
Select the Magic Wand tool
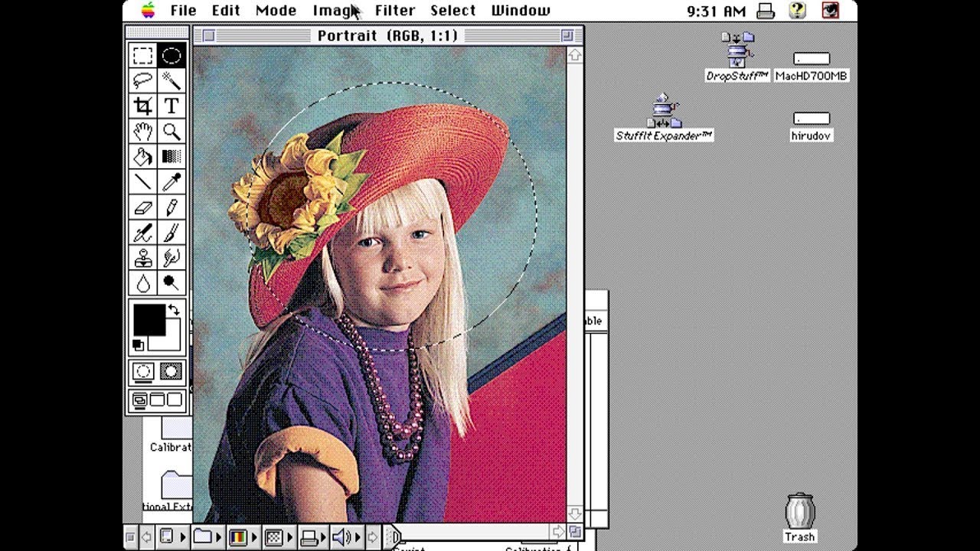tap(171, 80)
